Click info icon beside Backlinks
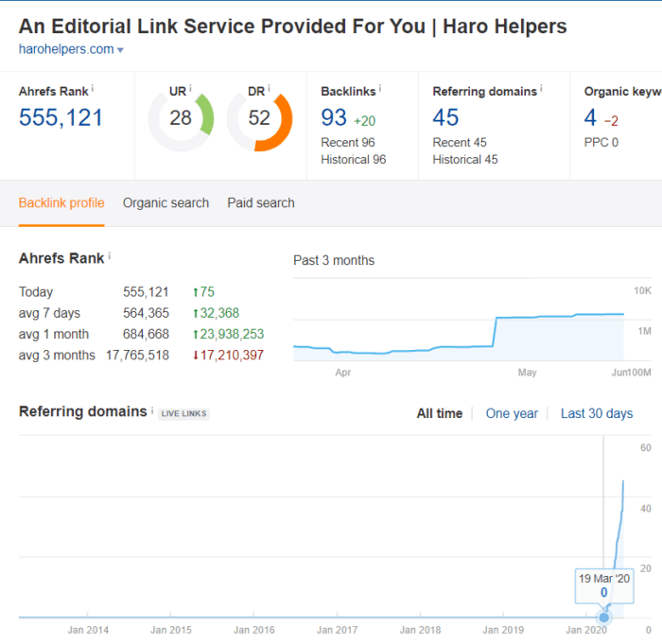Image resolution: width=662 pixels, height=644 pixels. (380, 89)
